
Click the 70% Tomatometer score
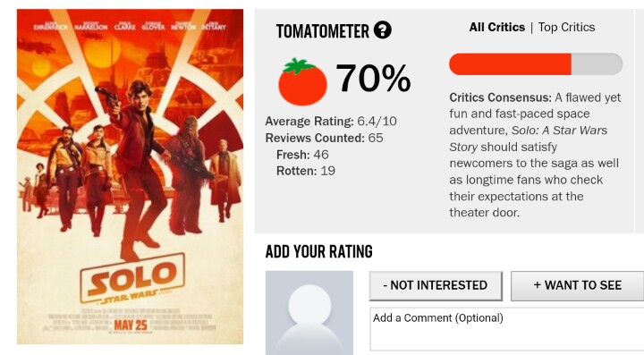(x=373, y=78)
